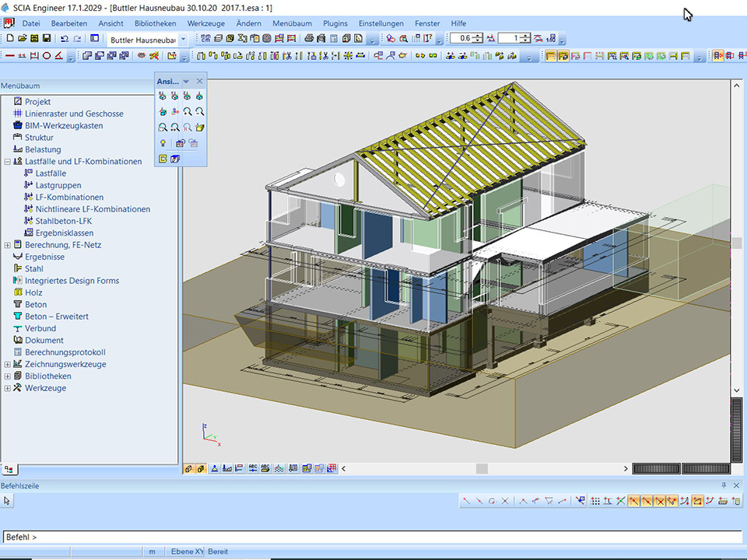Toggle the leftmost render icon below viewport
Image resolution: width=747 pixels, height=560 pixels.
tap(189, 469)
